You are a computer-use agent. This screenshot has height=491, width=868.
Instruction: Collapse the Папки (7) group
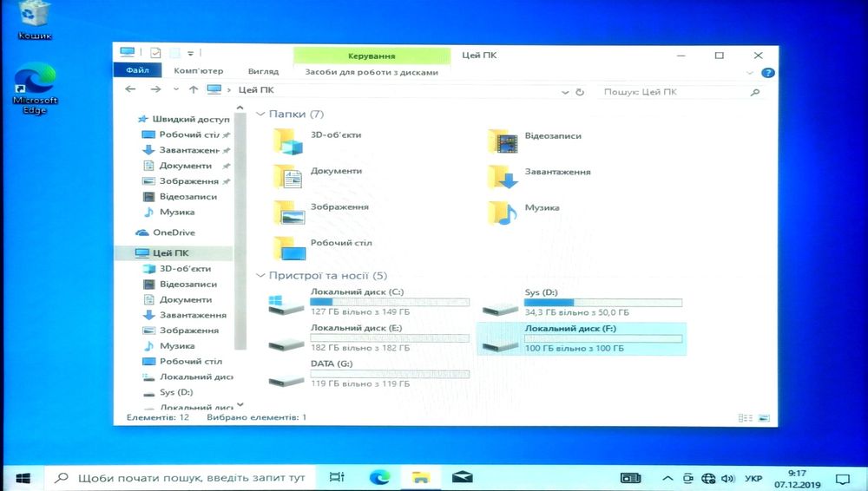tap(260, 114)
